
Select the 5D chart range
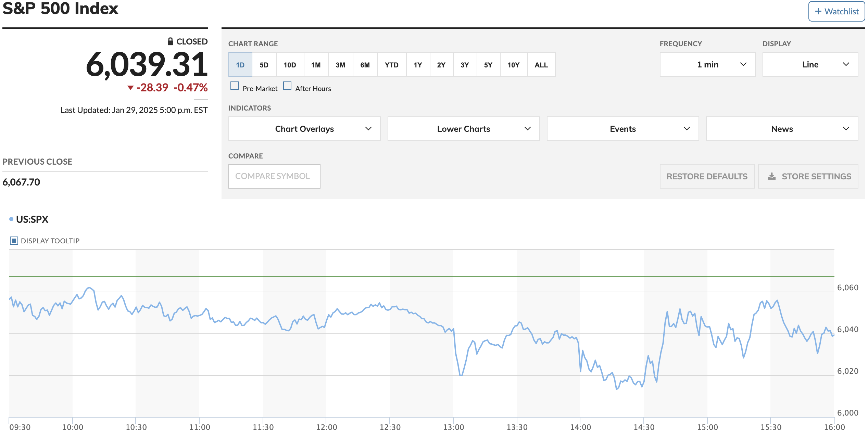point(264,65)
